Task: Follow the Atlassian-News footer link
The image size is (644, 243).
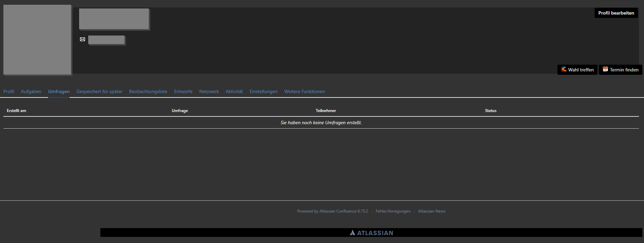Action: [431, 211]
